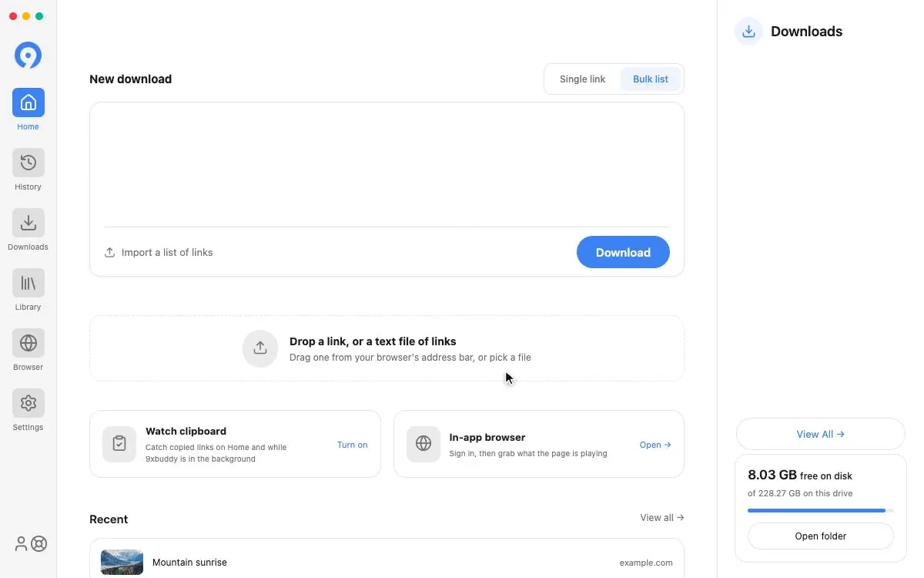Click the Downloads panel header icon
This screenshot has height=578, width=924.
(748, 32)
